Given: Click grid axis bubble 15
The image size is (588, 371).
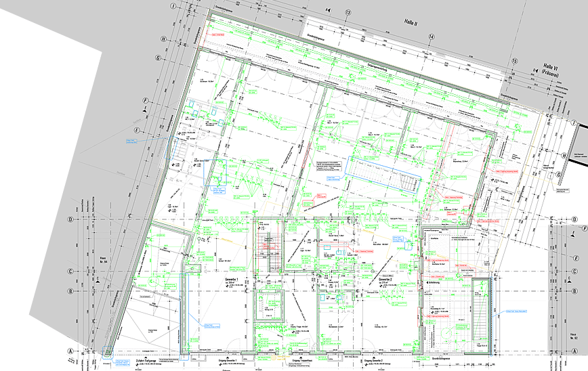Looking at the screenshot, I should pos(515,62).
